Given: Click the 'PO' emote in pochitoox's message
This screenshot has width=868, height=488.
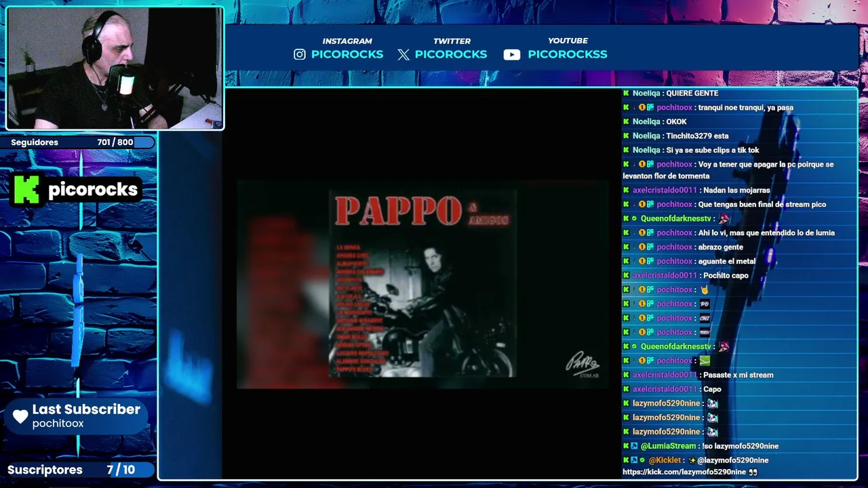Looking at the screenshot, I should pyautogui.click(x=705, y=304).
